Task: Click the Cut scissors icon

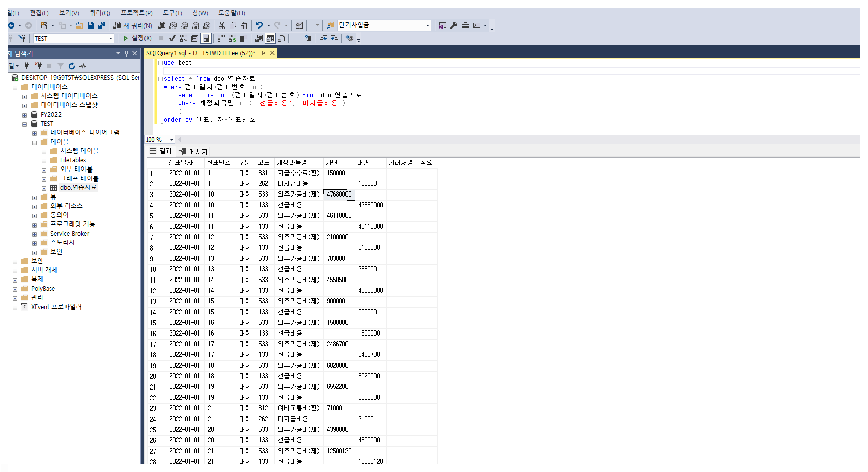Action: pyautogui.click(x=222, y=25)
